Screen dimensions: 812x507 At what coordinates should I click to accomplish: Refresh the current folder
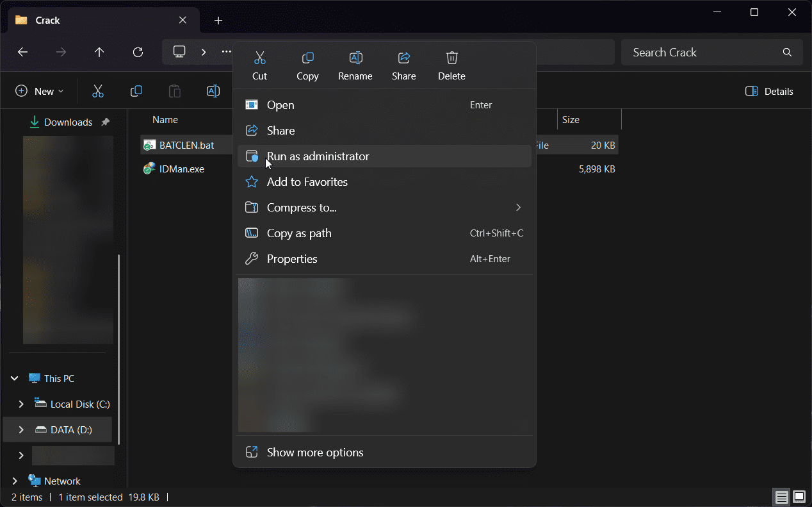(138, 53)
